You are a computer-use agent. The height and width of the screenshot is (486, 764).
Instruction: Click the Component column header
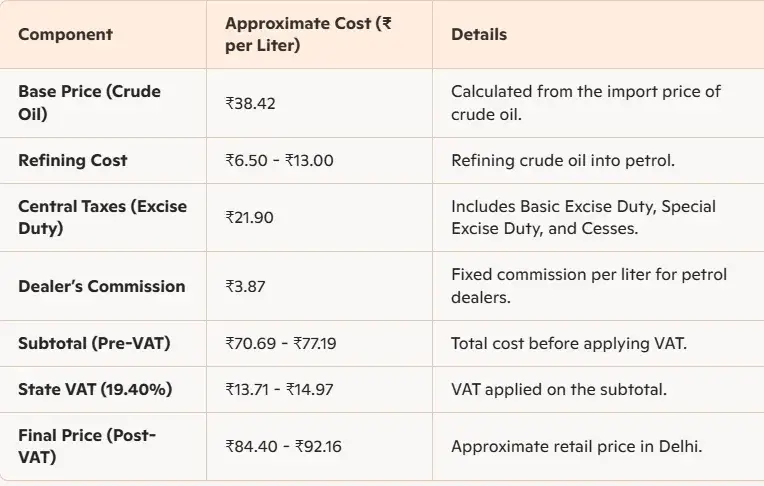pyautogui.click(x=65, y=35)
